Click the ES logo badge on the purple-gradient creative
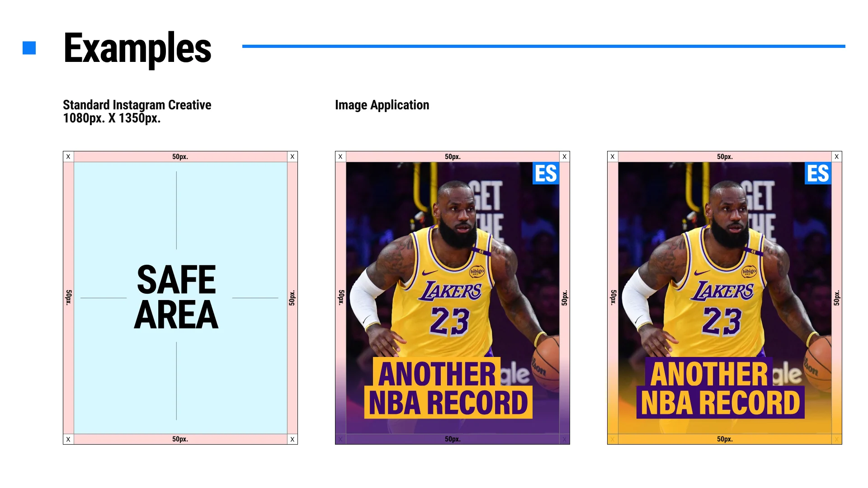868x488 pixels. [x=546, y=174]
